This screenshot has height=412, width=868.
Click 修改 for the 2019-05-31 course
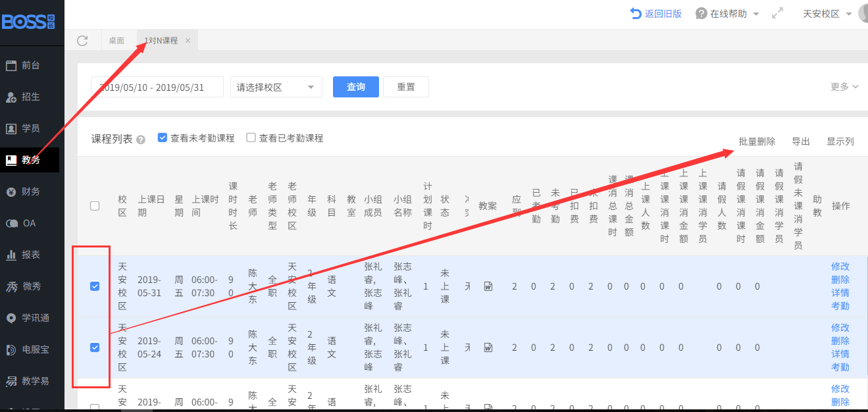tap(840, 267)
